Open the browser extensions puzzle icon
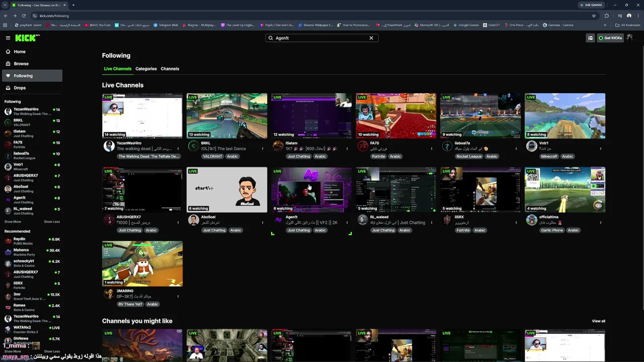The image size is (644, 362). [606, 16]
